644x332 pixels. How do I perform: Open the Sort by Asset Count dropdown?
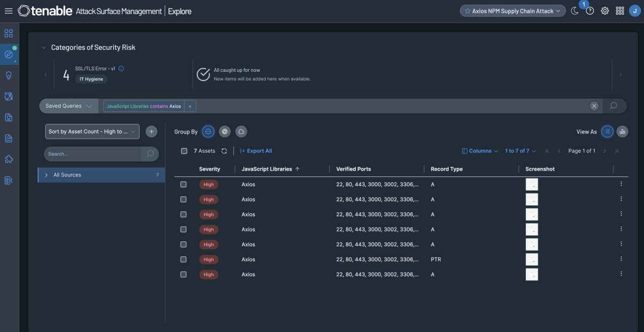92,131
